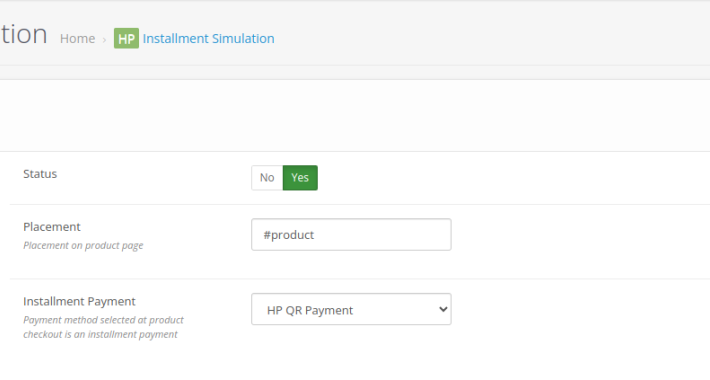Expand the Installment Payment dropdown
Image resolution: width=710 pixels, height=380 pixels.
tap(351, 309)
